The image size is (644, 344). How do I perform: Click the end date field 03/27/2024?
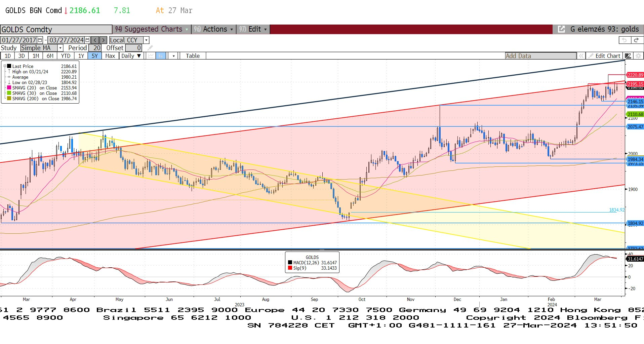coord(67,40)
